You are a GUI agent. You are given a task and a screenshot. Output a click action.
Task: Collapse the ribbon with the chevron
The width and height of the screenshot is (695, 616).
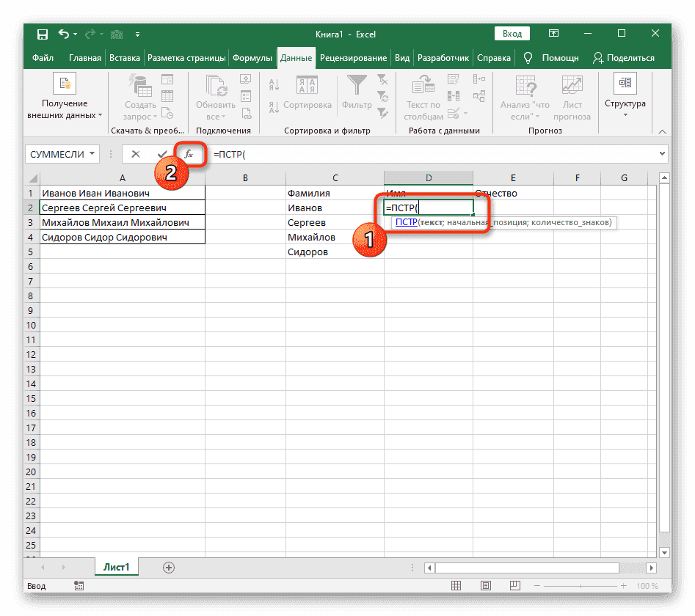(x=661, y=131)
